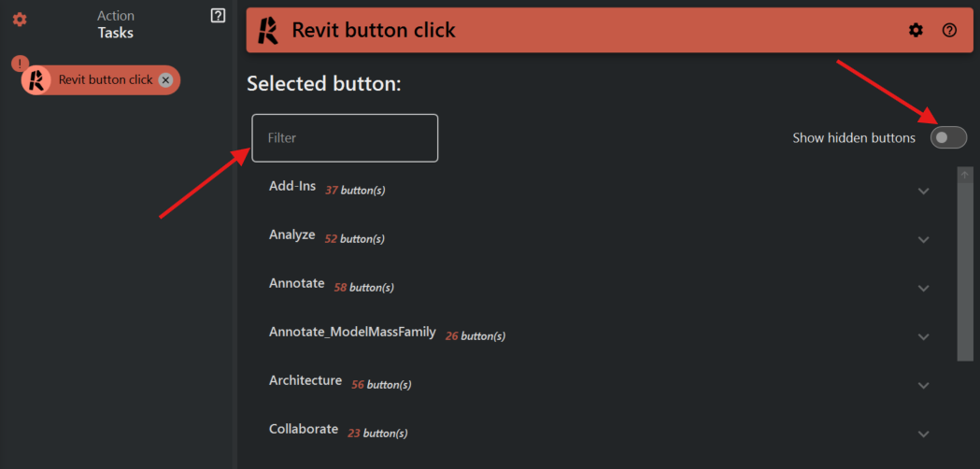Select the Analyze category label

[x=291, y=235]
